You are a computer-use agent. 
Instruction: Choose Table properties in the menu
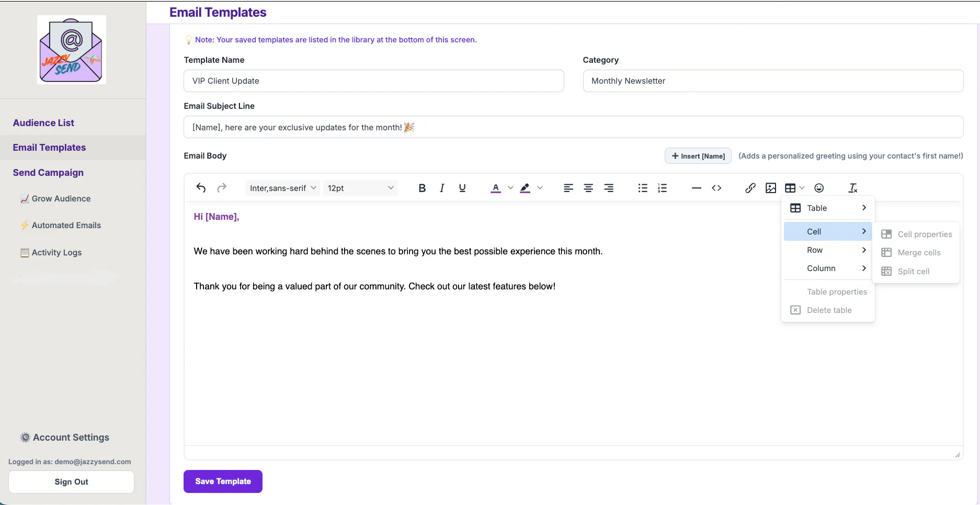(828, 292)
